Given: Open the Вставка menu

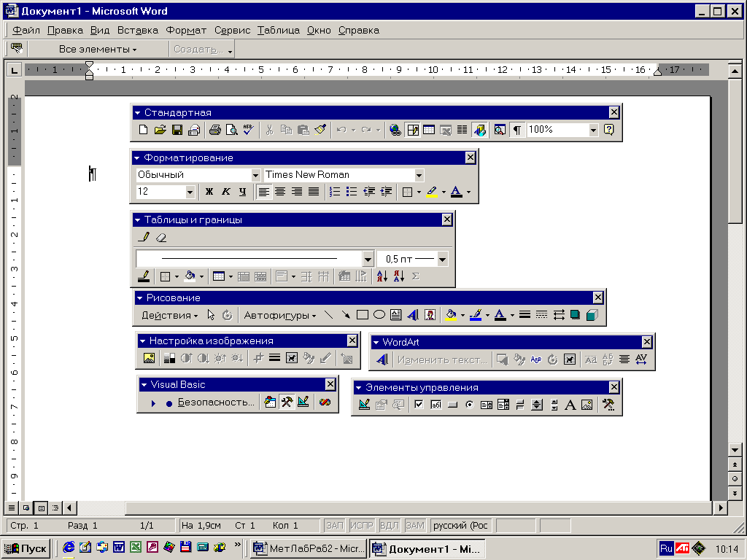Looking at the screenshot, I should (x=137, y=31).
